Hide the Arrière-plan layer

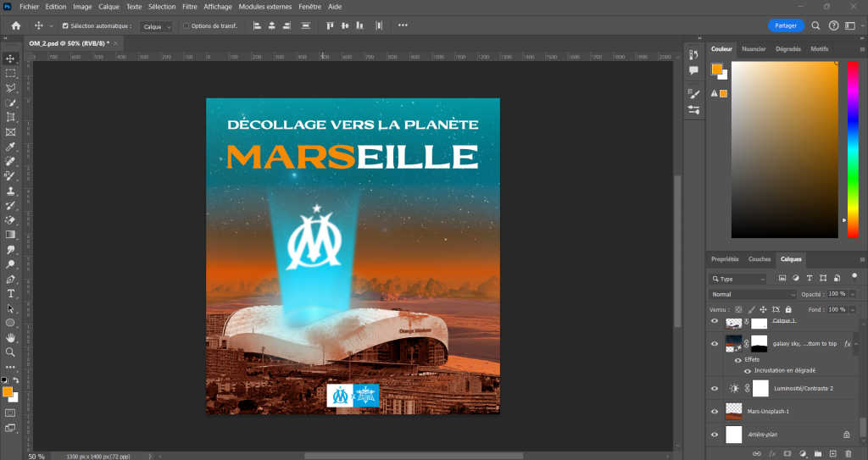tap(715, 435)
